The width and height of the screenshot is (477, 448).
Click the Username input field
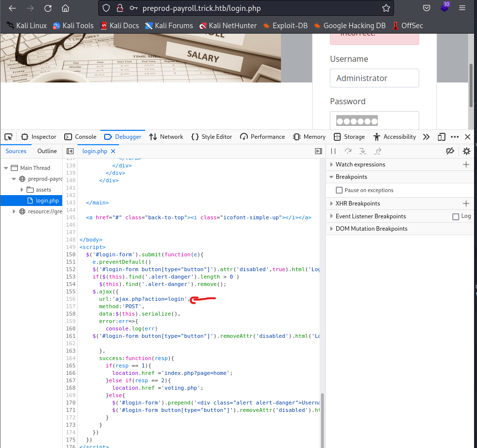tap(374, 78)
